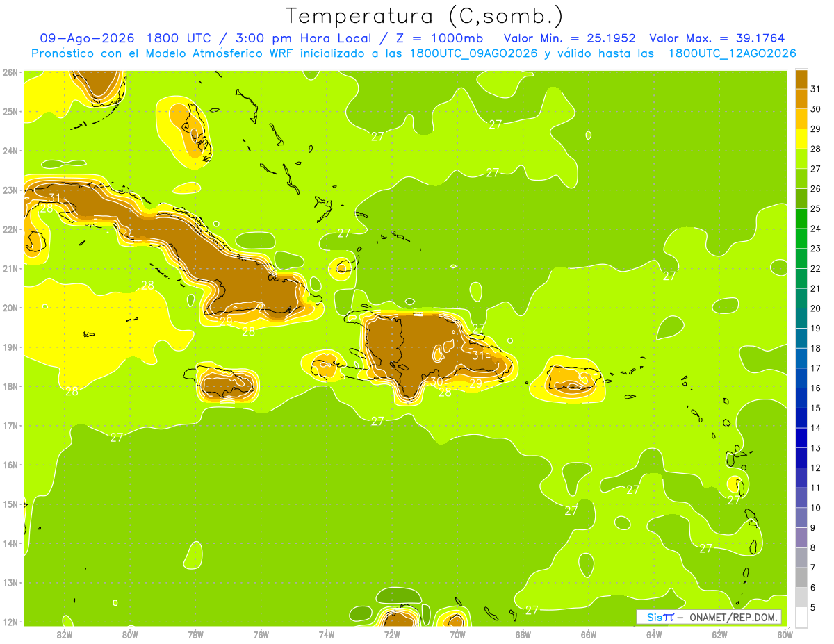834x644 pixels.
Task: Pick the blue legend swatch between 15 and 16
Action: pos(801,397)
